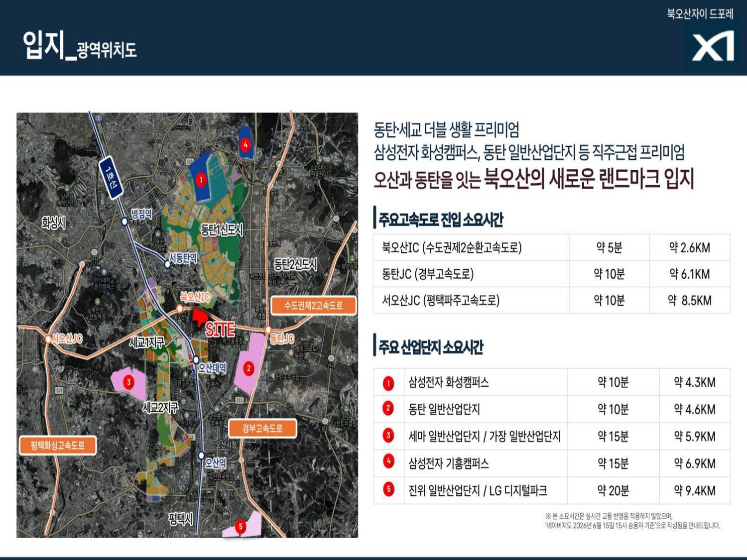The height and width of the screenshot is (560, 747).
Task: Click the 주요고속도로 진입 소요시간 heading
Action: (441, 220)
